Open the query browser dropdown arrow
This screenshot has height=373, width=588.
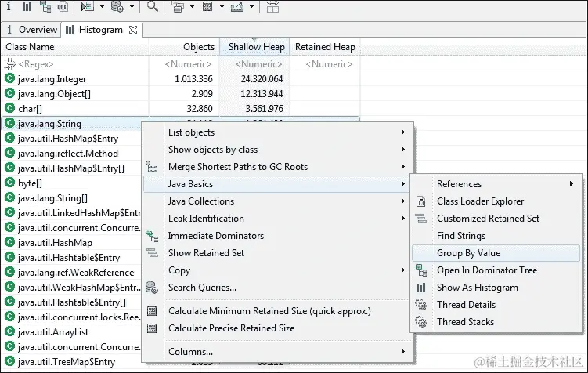coord(132,6)
